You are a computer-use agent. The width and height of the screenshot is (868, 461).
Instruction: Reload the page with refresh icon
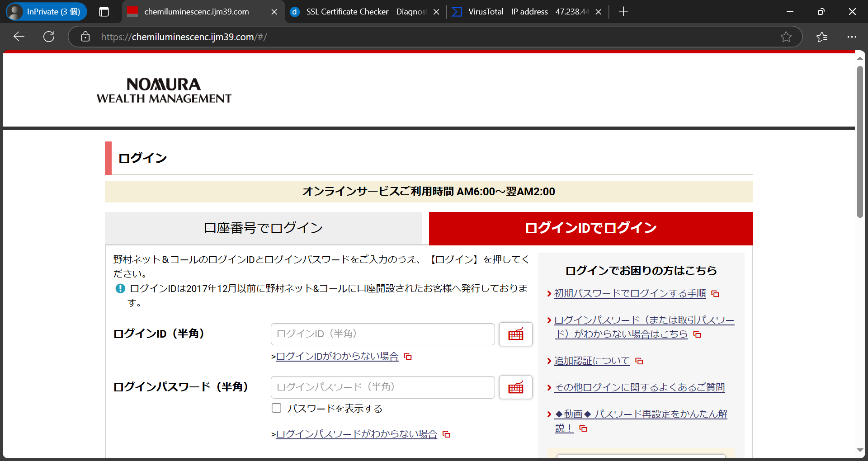tap(49, 37)
